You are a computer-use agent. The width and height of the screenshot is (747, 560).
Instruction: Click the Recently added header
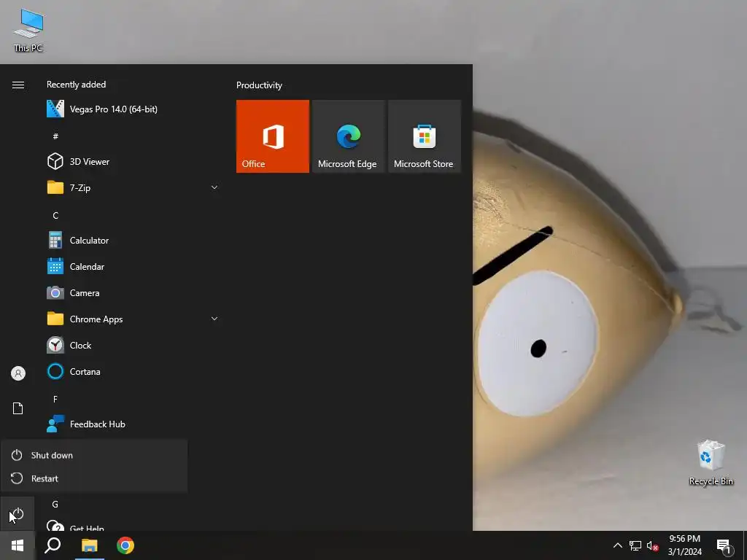point(76,85)
